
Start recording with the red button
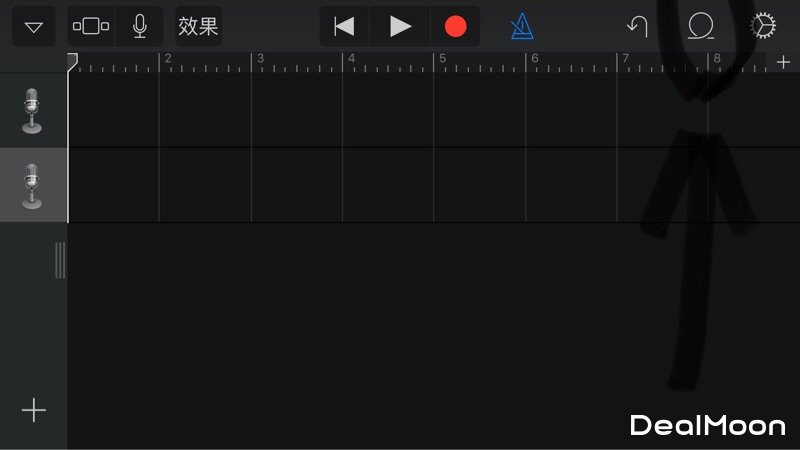pos(455,27)
